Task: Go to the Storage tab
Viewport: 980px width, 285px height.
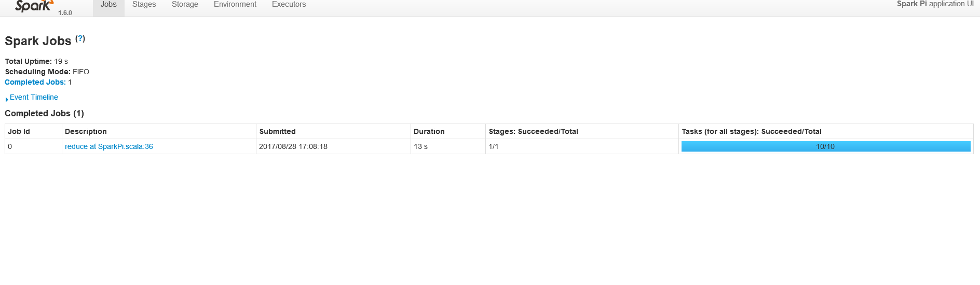Action: coord(185,5)
